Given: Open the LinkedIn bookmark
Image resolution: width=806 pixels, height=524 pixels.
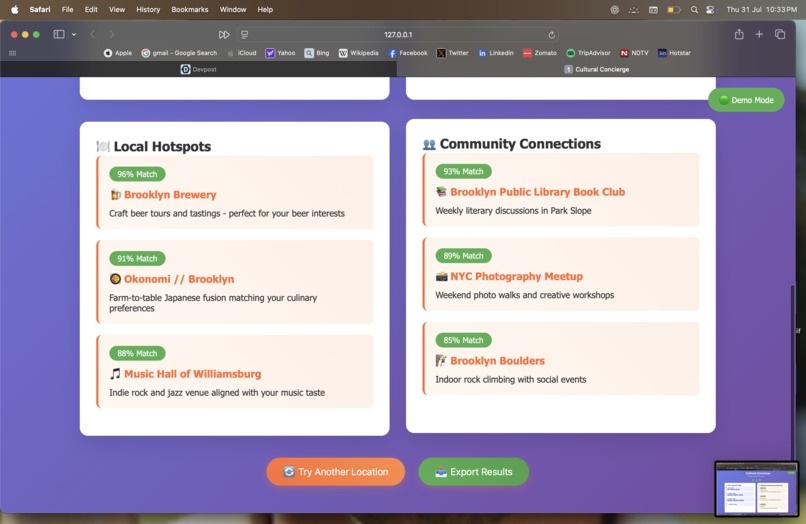Looking at the screenshot, I should (x=496, y=53).
